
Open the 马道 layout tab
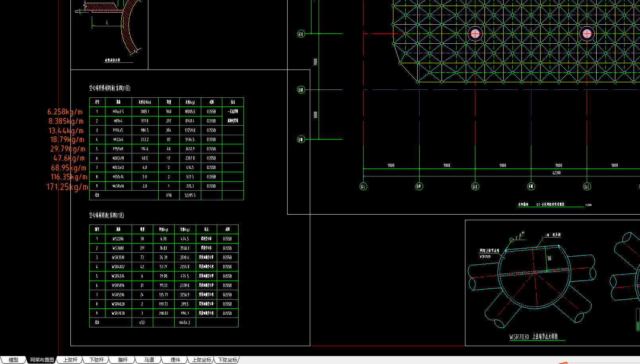coord(149,360)
